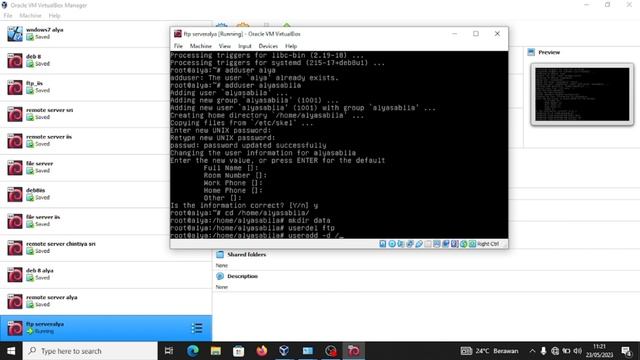Open Microsoft Store from the taskbar
640x360 pixels.
[239, 351]
